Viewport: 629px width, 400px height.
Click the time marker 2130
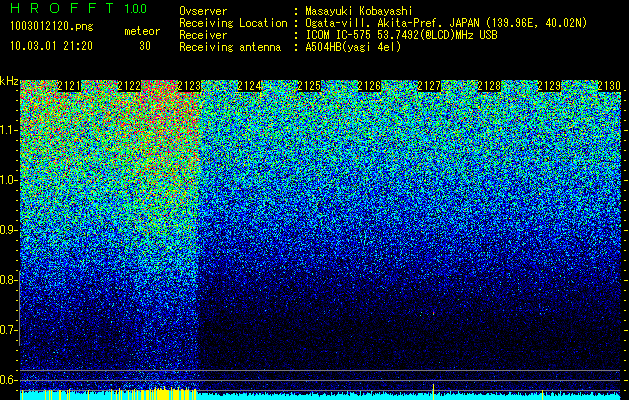click(609, 86)
